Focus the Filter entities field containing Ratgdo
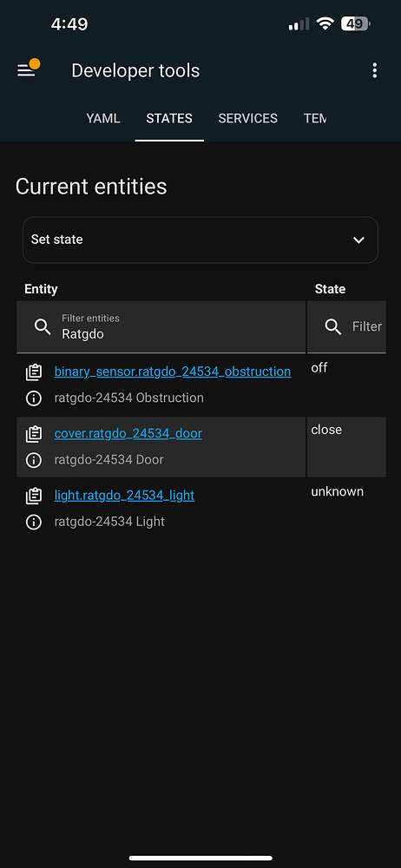This screenshot has width=401, height=868. tap(161, 326)
